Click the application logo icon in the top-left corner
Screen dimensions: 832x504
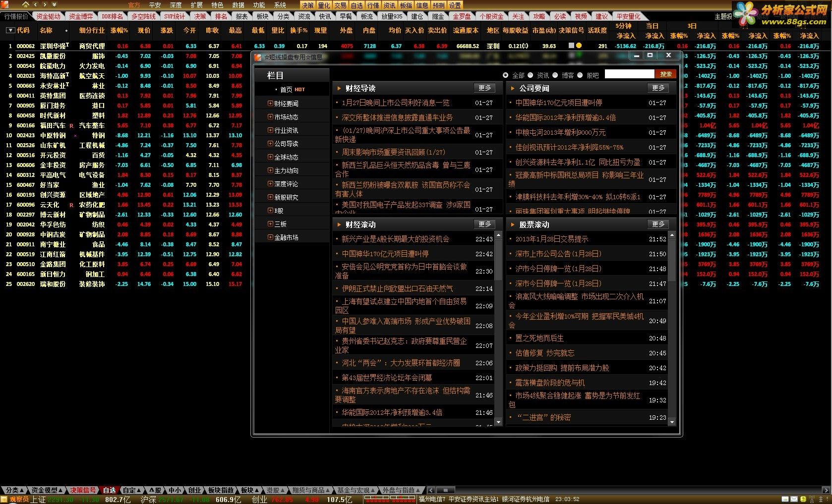(x=5, y=4)
